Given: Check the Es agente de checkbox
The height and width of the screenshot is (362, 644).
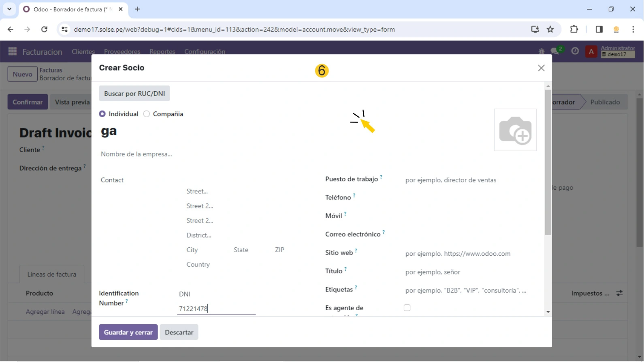Looking at the screenshot, I should click(x=407, y=308).
